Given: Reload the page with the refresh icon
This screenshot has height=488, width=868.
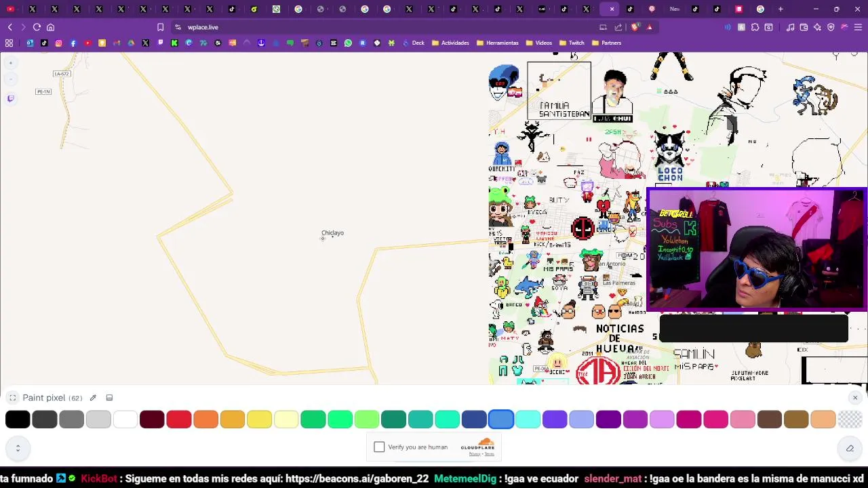Looking at the screenshot, I should 37,27.
